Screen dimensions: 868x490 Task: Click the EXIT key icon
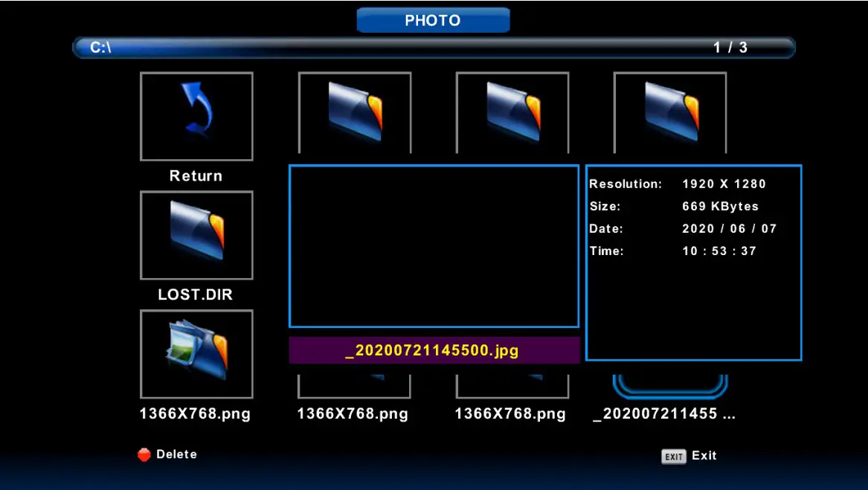674,457
